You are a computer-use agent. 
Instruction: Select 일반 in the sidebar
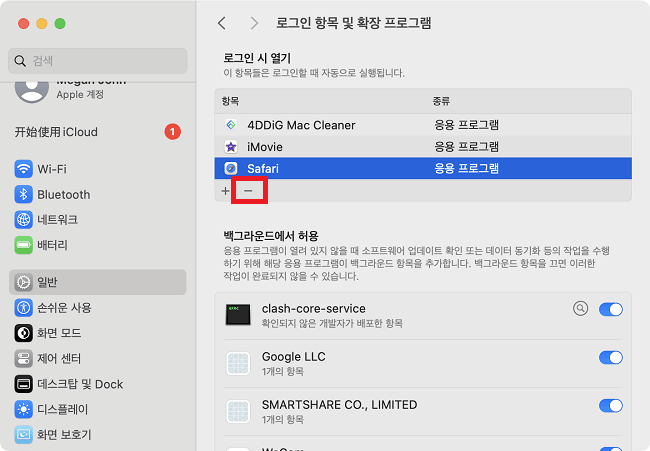pyautogui.click(x=97, y=282)
